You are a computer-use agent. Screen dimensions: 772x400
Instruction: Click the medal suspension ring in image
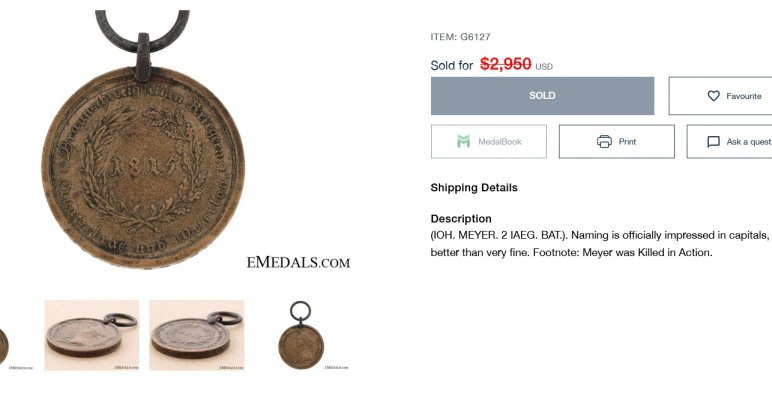click(142, 30)
